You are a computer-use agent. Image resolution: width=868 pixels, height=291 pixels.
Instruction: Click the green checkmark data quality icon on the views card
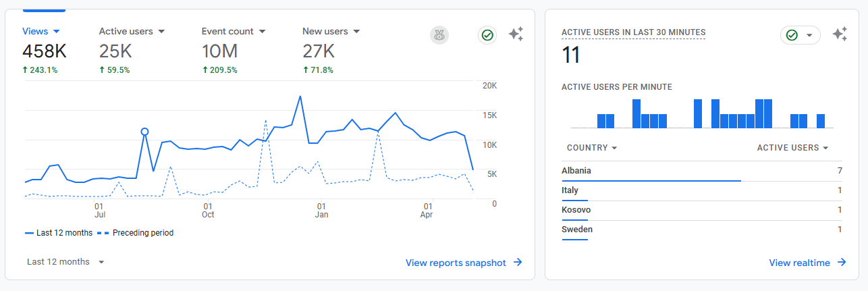coord(487,35)
